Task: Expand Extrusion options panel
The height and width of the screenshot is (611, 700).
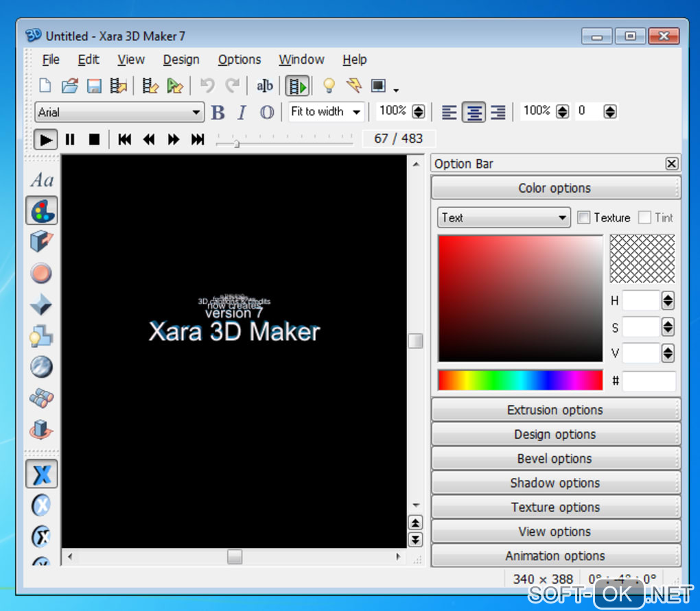Action: tap(555, 410)
